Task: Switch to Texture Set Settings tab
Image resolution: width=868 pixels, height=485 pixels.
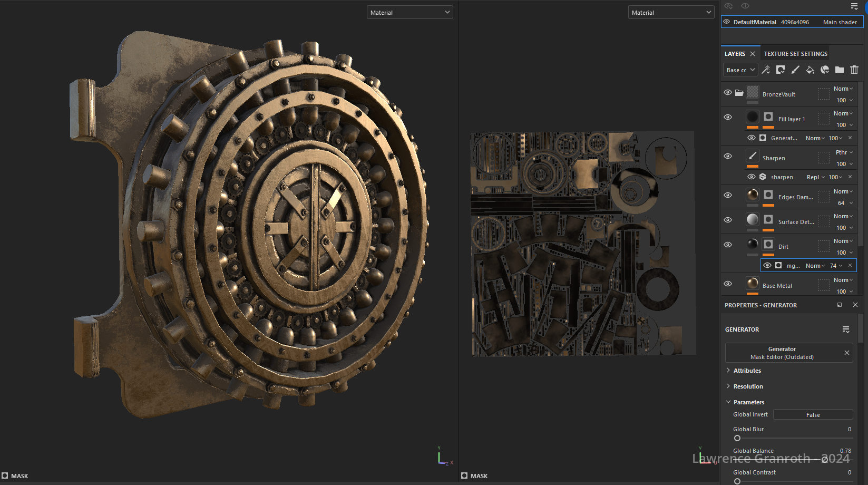Action: 795,54
